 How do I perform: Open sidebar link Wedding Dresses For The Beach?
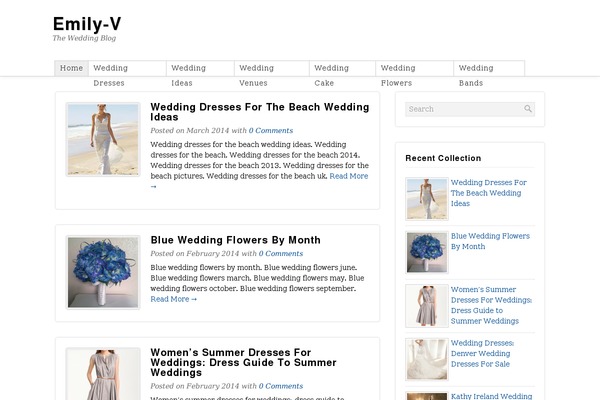[489, 193]
